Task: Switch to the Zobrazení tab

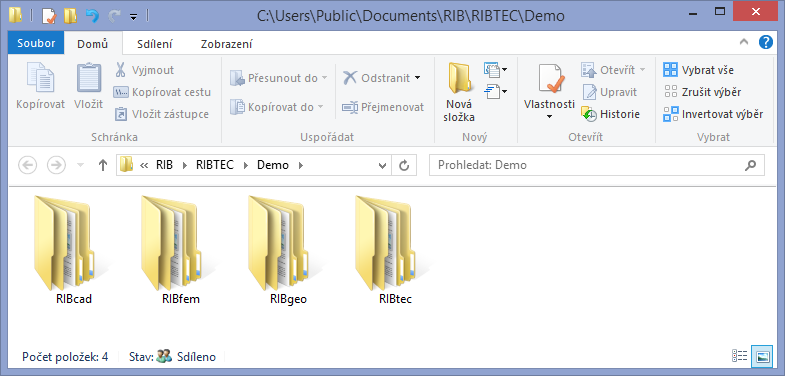Action: 226,44
